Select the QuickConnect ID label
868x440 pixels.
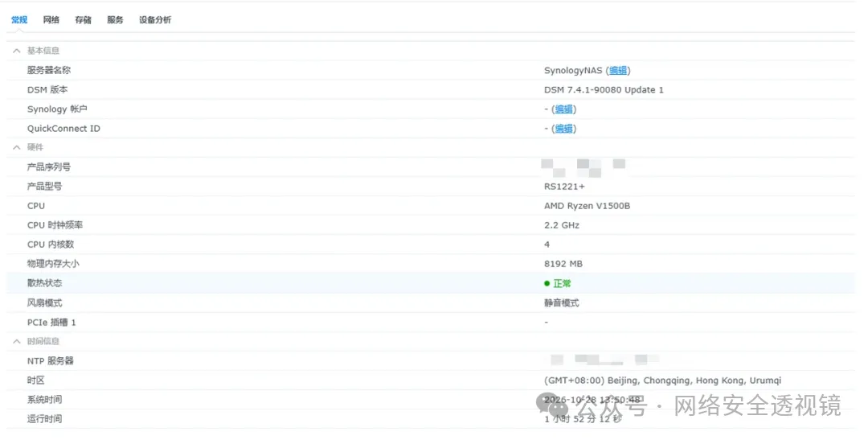(63, 129)
